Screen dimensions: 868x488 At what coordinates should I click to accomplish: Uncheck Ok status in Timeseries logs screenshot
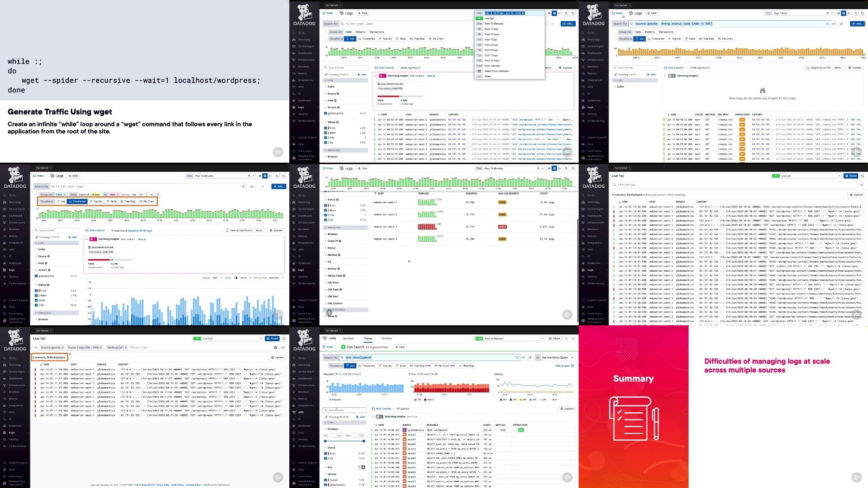[x=37, y=305]
